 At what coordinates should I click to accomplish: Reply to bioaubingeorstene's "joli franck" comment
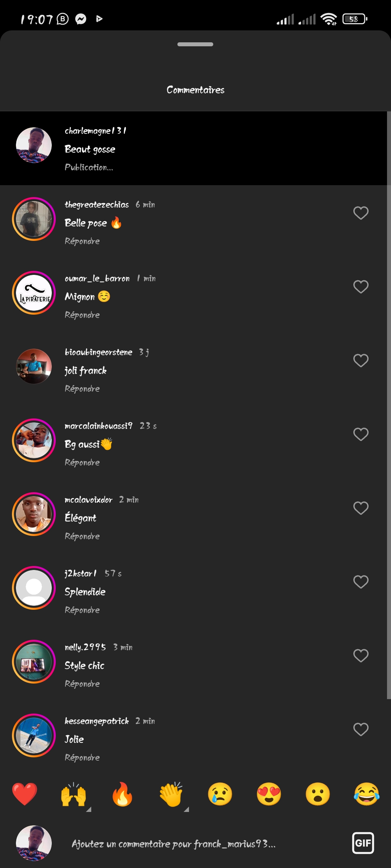82,389
